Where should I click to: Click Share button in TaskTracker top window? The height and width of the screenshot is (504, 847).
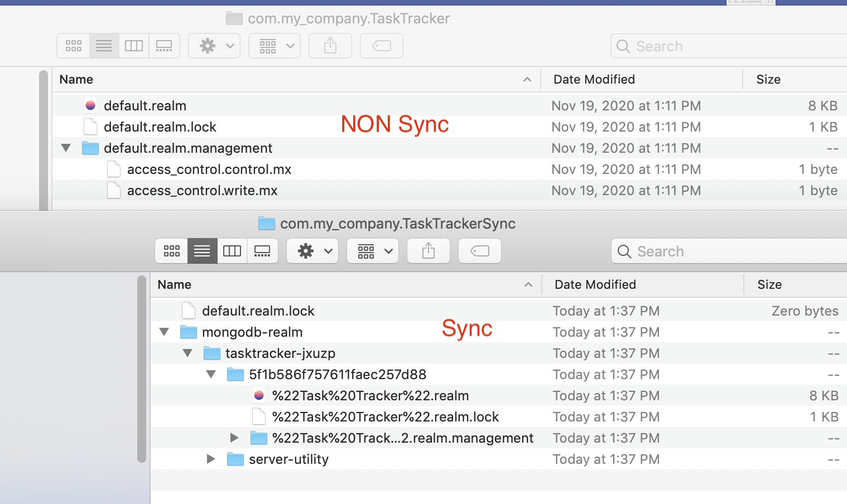pyautogui.click(x=330, y=46)
